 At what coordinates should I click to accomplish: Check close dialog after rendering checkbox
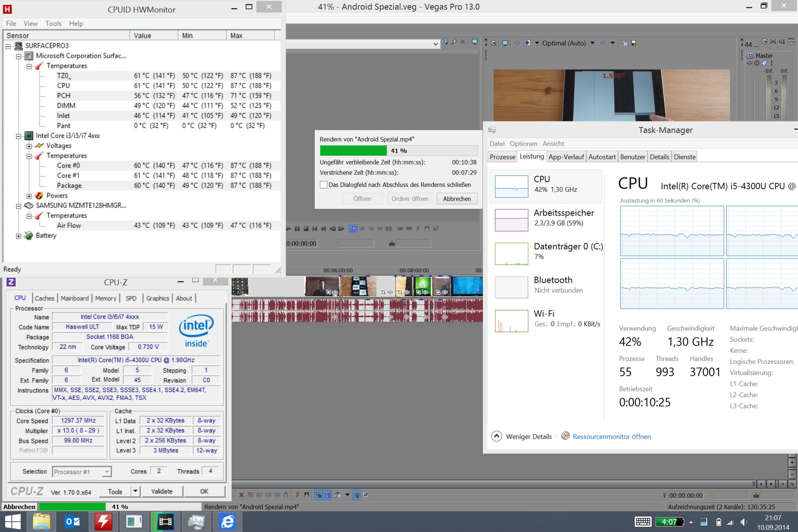(323, 185)
